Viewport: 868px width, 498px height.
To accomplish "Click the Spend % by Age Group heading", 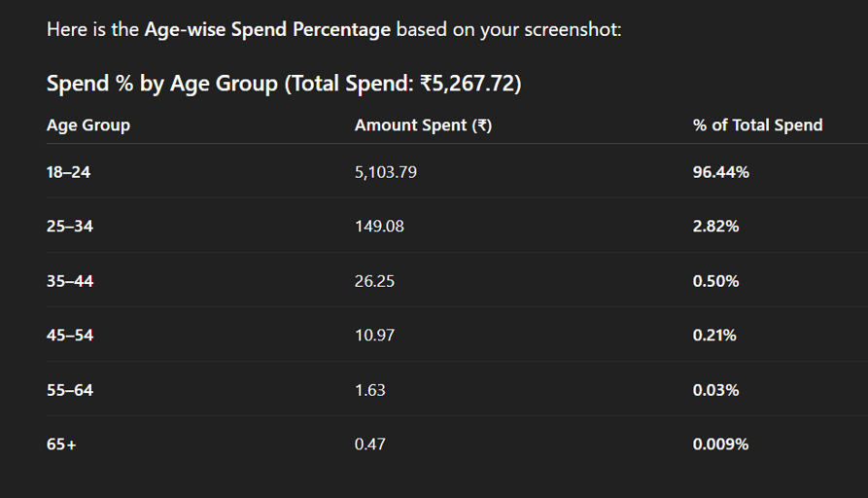I will coord(284,84).
